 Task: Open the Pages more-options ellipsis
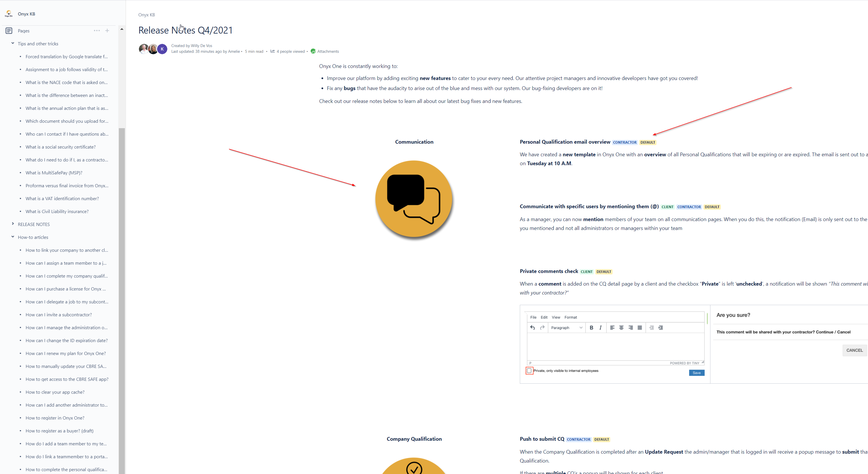pos(97,31)
